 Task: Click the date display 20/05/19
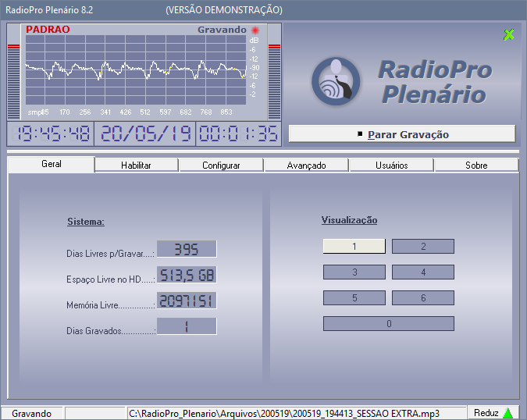[x=145, y=133]
